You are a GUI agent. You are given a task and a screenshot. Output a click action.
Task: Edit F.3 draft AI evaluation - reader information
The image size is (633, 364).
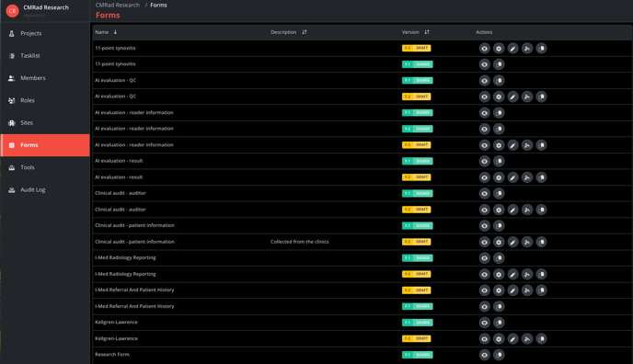click(512, 145)
